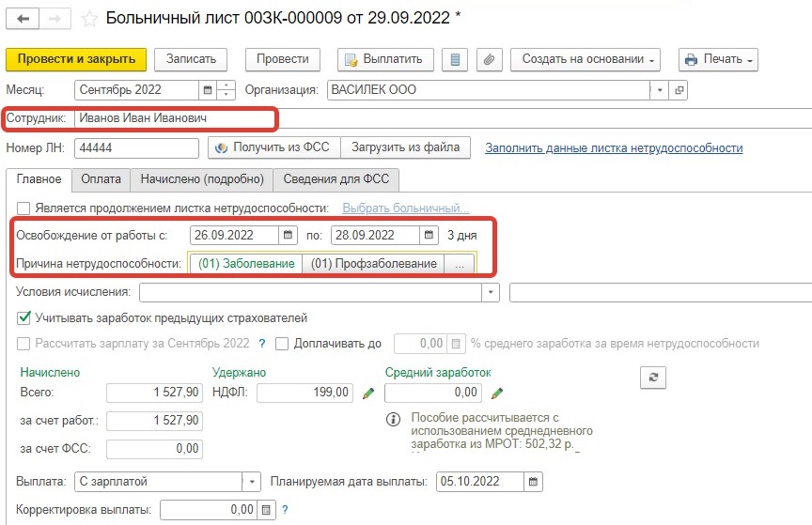Open the Сведения для ФСС tab

pos(336,179)
